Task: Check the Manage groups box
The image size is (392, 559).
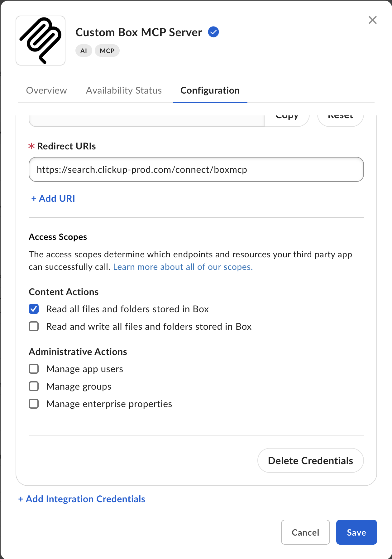Action: click(x=34, y=386)
